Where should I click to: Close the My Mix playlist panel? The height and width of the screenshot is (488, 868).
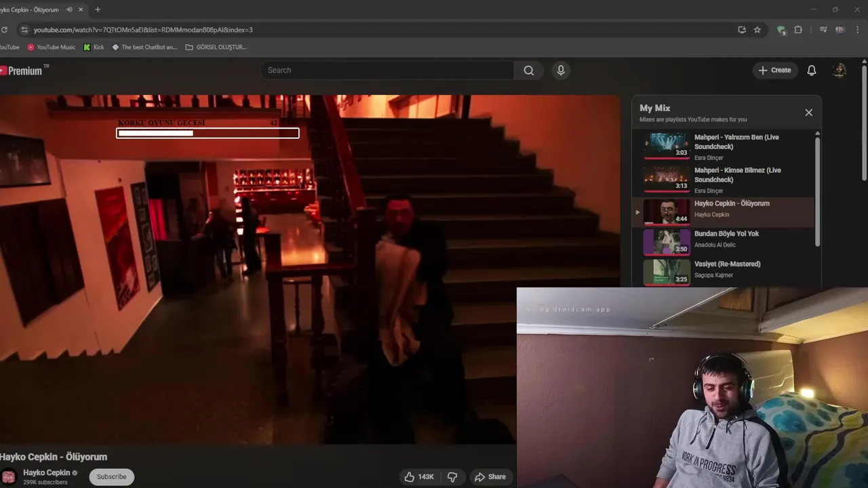[808, 113]
